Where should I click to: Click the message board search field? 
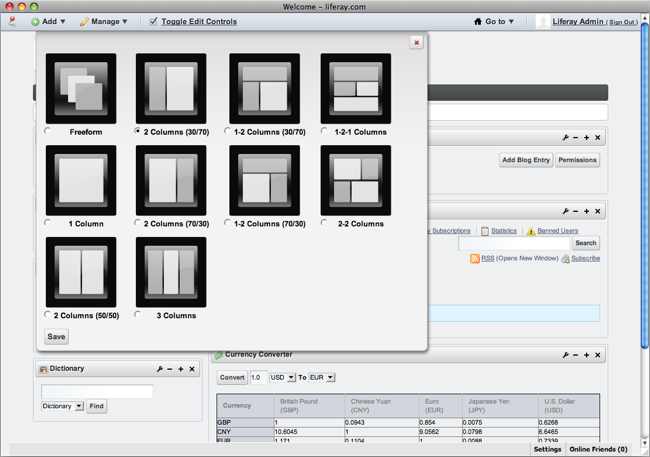pos(514,243)
